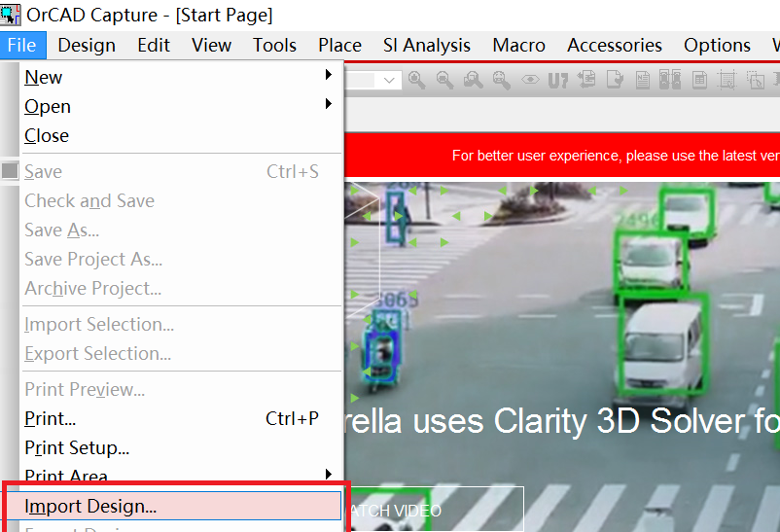Expand the Print Area submenu

[328, 474]
